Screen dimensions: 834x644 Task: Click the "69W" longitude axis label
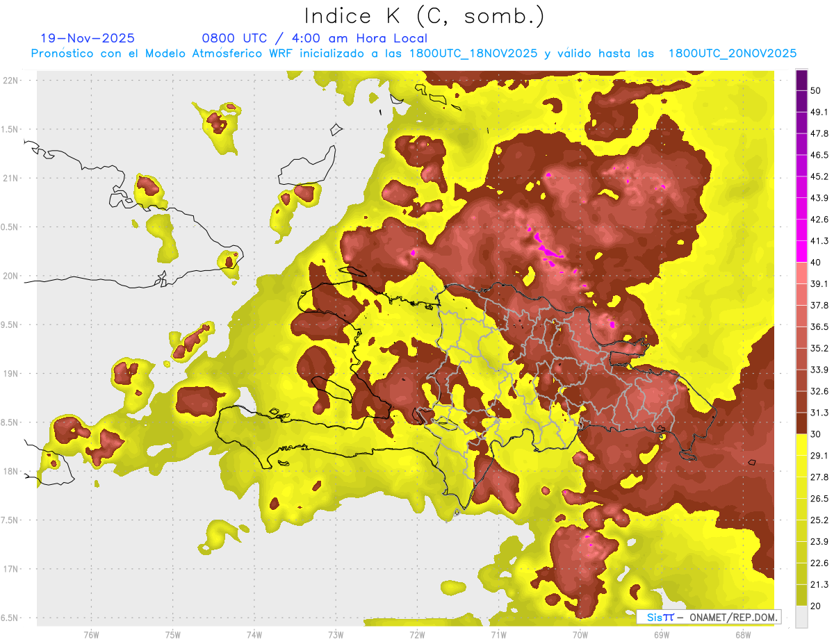662,635
